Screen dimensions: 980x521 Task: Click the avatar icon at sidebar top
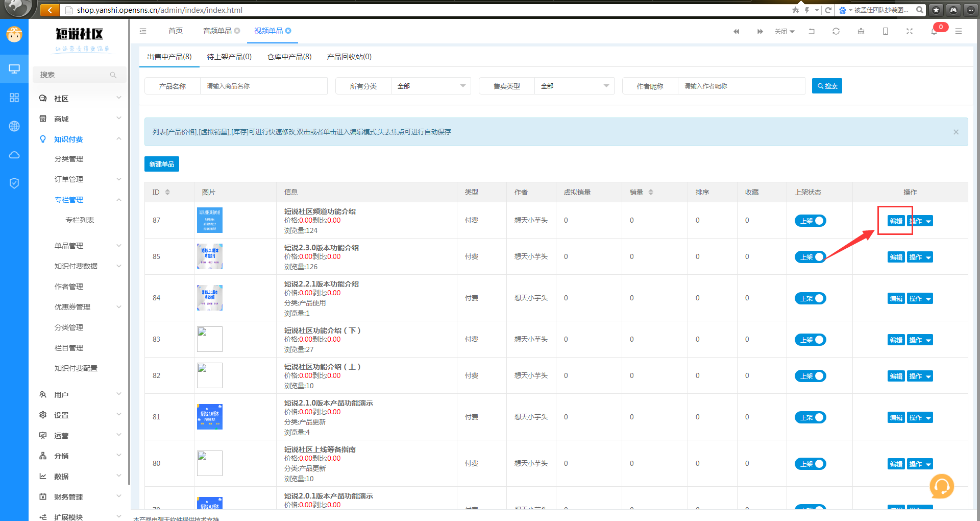click(14, 34)
